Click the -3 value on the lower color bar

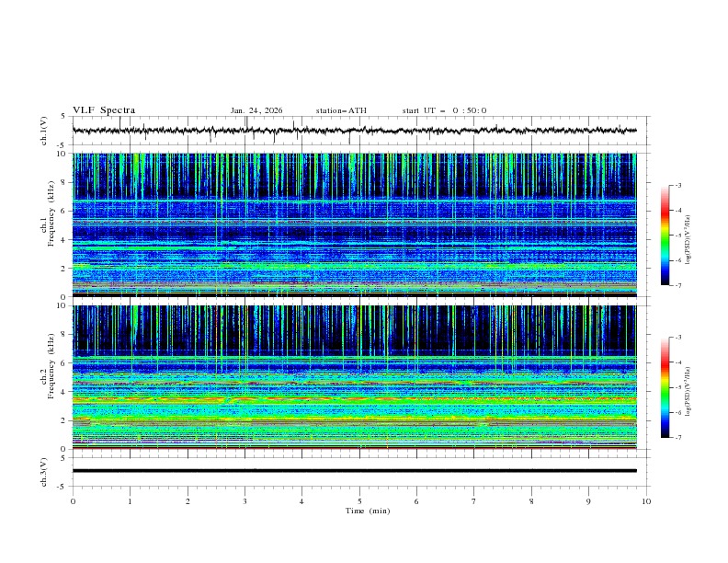click(x=677, y=338)
